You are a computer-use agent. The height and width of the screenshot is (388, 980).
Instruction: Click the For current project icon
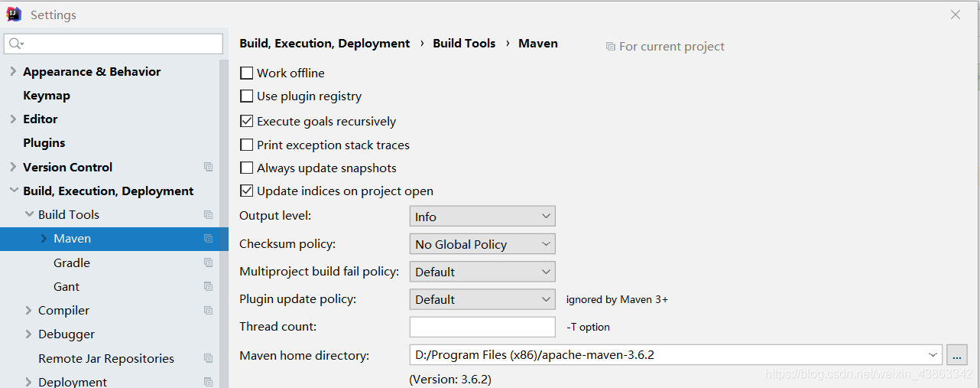click(610, 47)
